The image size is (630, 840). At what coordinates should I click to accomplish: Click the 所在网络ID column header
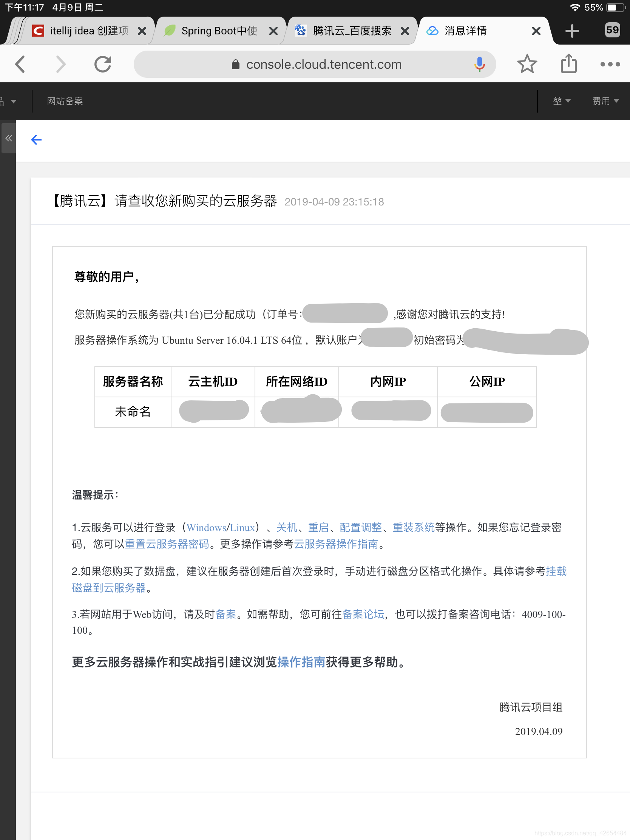point(296,381)
